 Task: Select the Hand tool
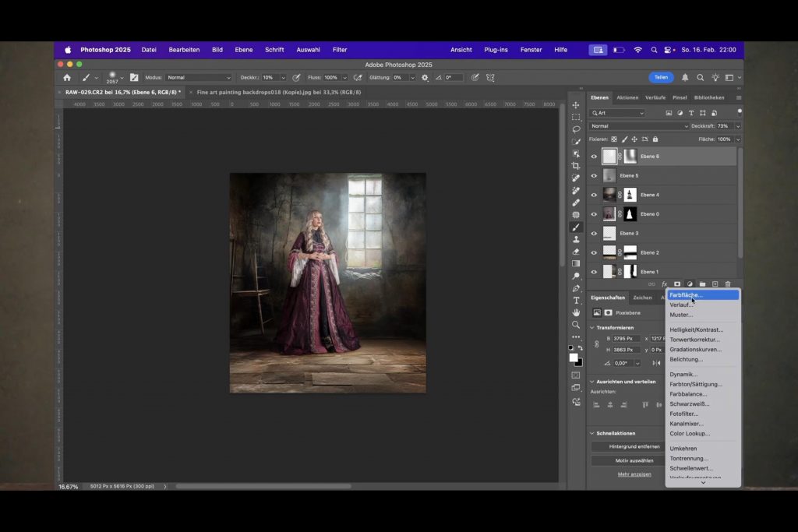pos(576,312)
